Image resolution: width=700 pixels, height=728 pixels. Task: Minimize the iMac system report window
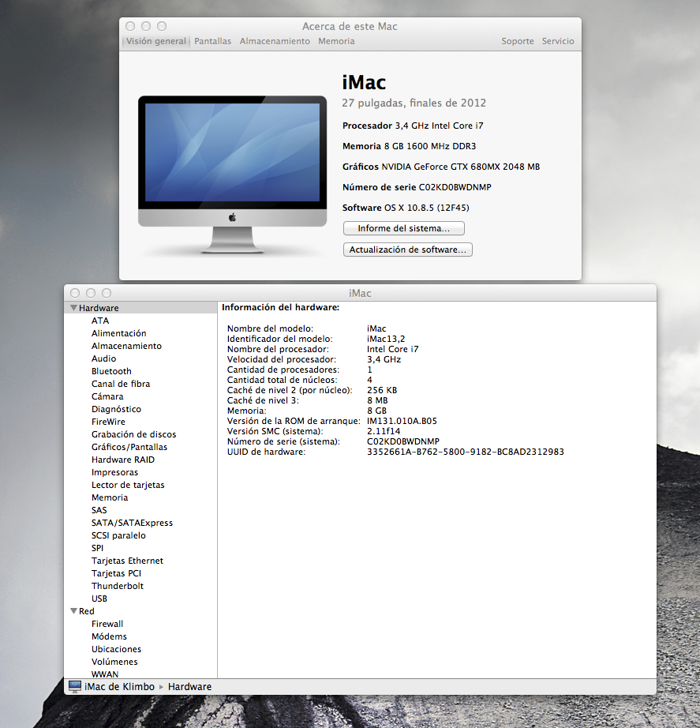[x=91, y=293]
